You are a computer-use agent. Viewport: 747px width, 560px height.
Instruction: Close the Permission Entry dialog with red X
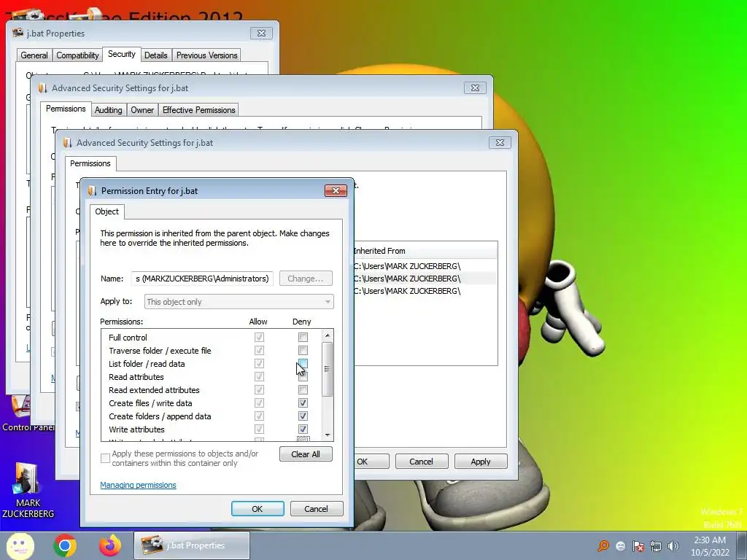point(336,190)
